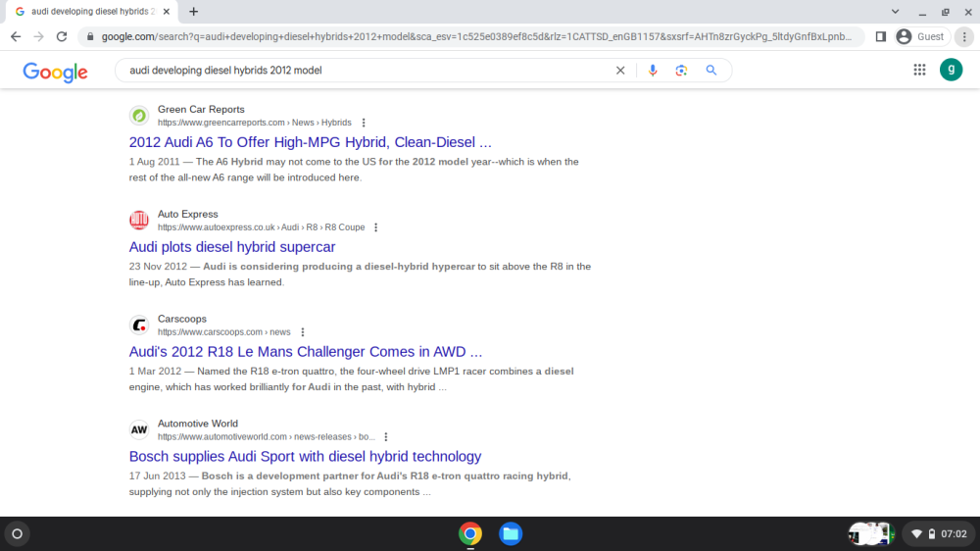Go back to previous page
Viewport: 980px width, 551px height.
click(16, 37)
